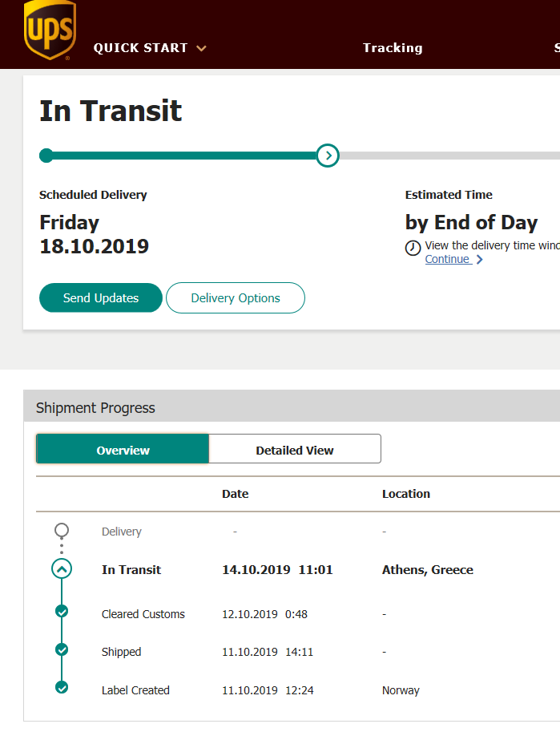This screenshot has height=736, width=560.
Task: Click the UPS shield logo
Action: 50,30
